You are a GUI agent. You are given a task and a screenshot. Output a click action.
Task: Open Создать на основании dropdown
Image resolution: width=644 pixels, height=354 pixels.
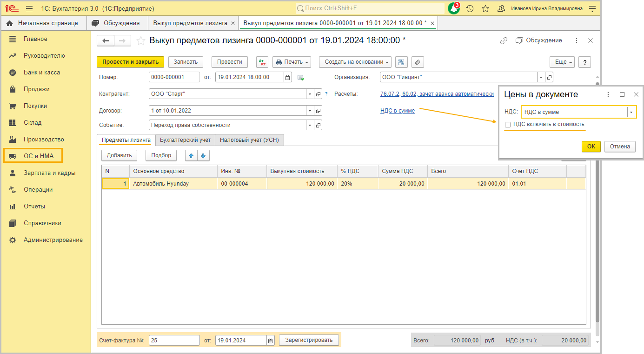[x=355, y=62]
